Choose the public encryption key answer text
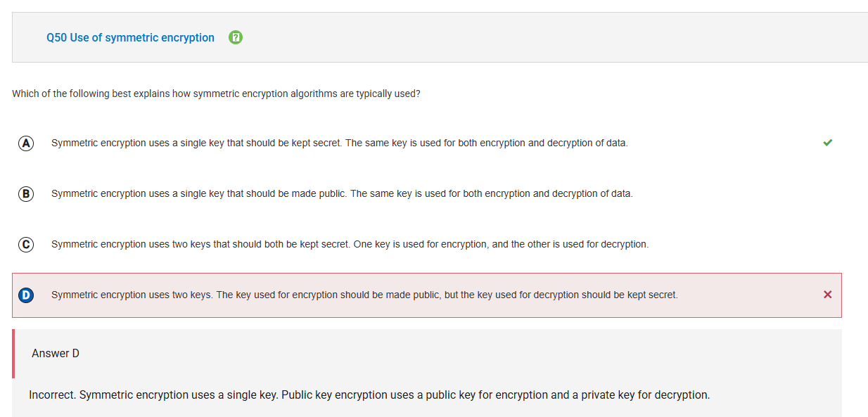 pos(364,295)
